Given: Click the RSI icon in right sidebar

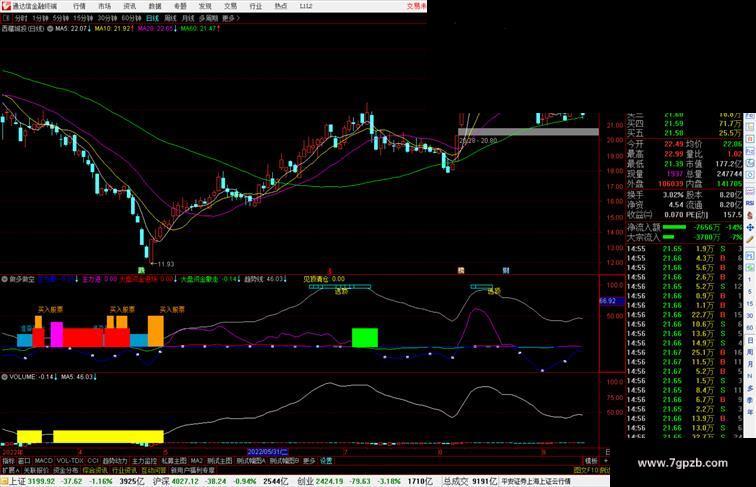Looking at the screenshot, I should pyautogui.click(x=750, y=203).
